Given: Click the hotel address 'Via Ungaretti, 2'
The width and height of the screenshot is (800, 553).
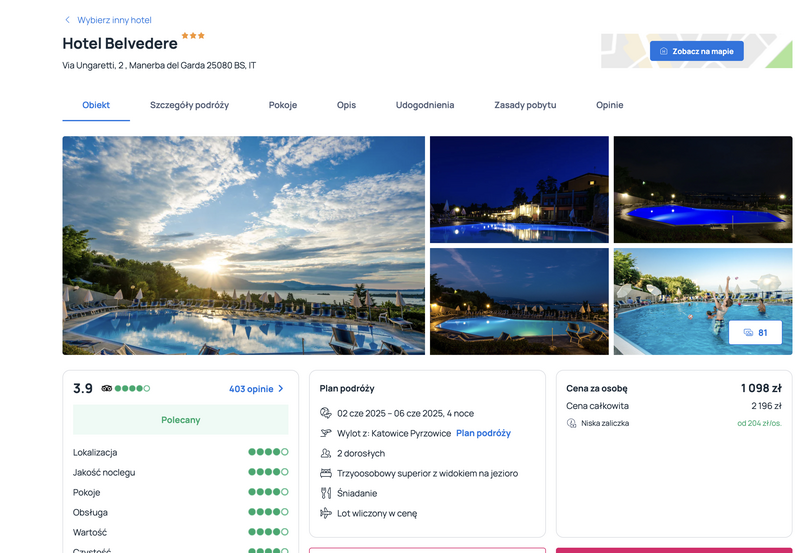Looking at the screenshot, I should [x=159, y=65].
